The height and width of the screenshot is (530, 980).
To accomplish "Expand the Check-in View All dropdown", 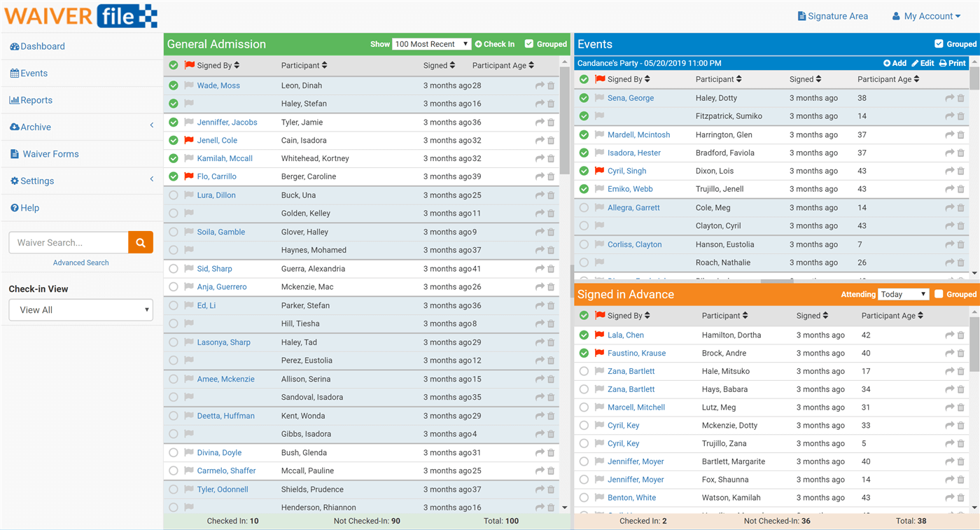I will click(x=81, y=310).
